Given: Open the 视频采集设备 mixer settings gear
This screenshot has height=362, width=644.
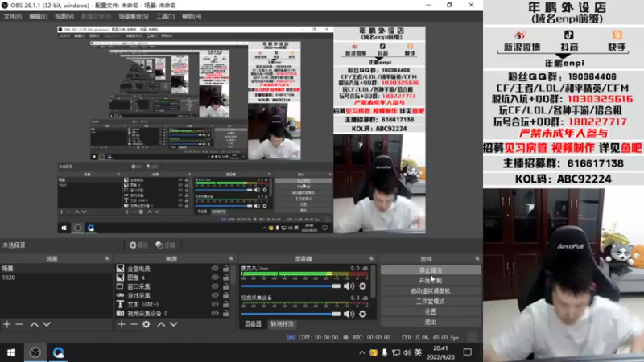Looking at the screenshot, I should (363, 314).
